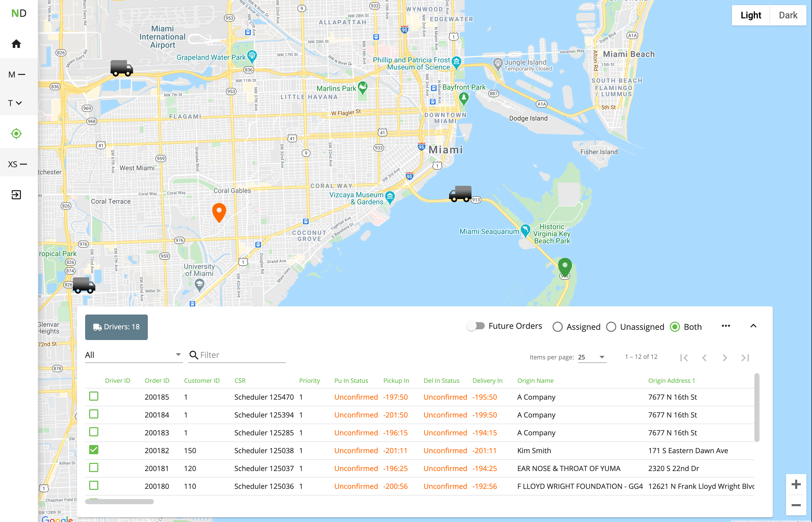Select the location tracking icon in sidebar
The height and width of the screenshot is (522, 812).
pyautogui.click(x=16, y=133)
